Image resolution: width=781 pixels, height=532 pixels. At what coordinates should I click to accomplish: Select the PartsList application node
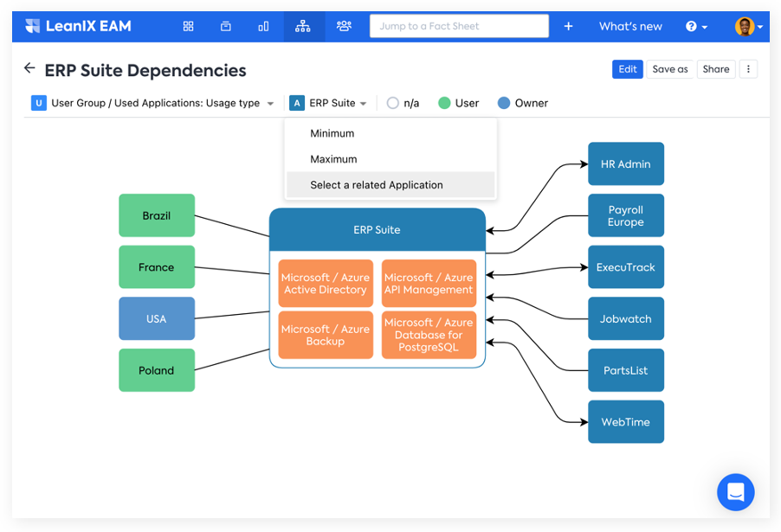pyautogui.click(x=626, y=370)
